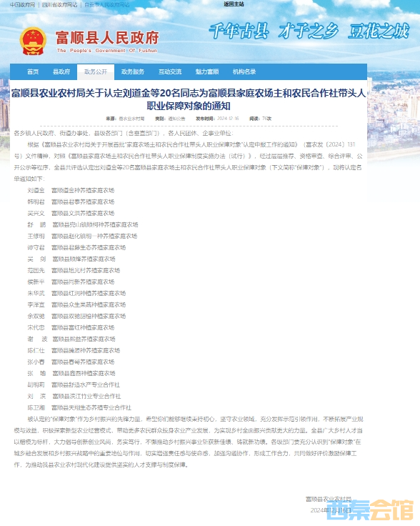
Task: Click the row 张瑜 鑫西种植家庭农场
Action: 71,373
